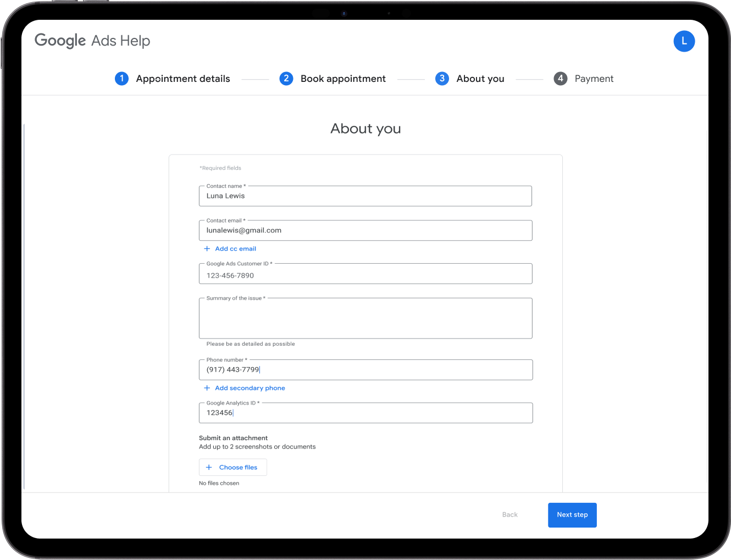Jump to the Payment step
Screen dimensions: 731x560
594,79
